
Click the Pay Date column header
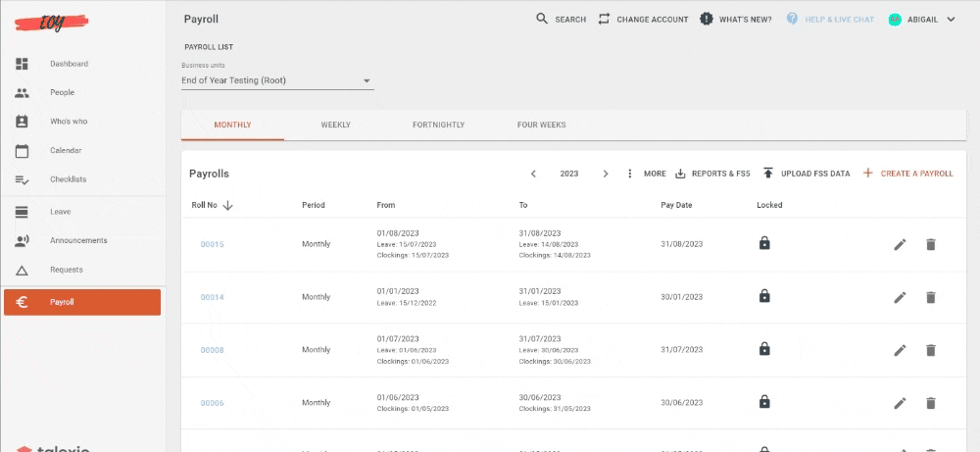pyautogui.click(x=676, y=205)
